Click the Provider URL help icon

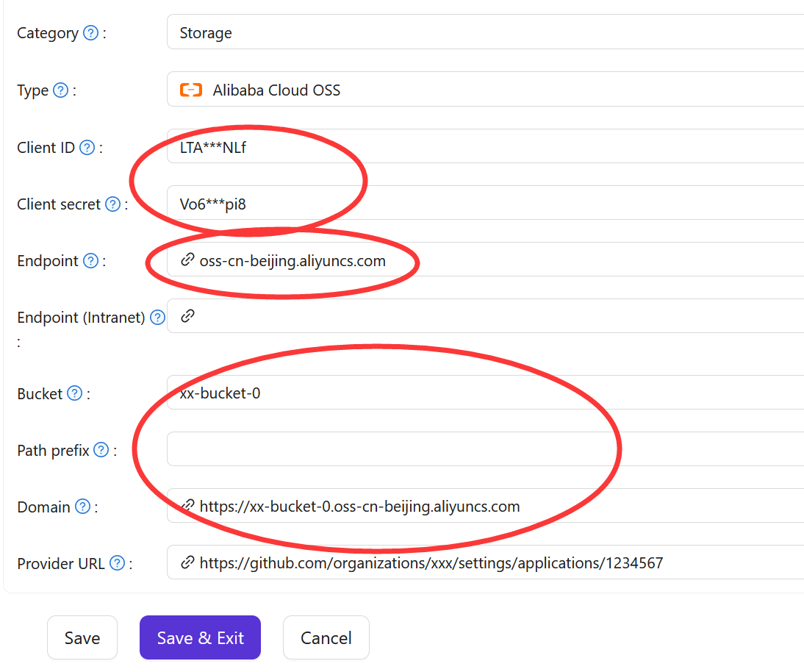click(117, 562)
